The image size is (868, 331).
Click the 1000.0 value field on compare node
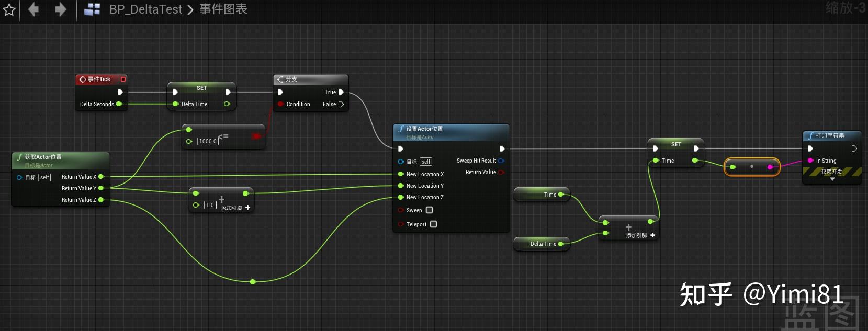pyautogui.click(x=208, y=141)
